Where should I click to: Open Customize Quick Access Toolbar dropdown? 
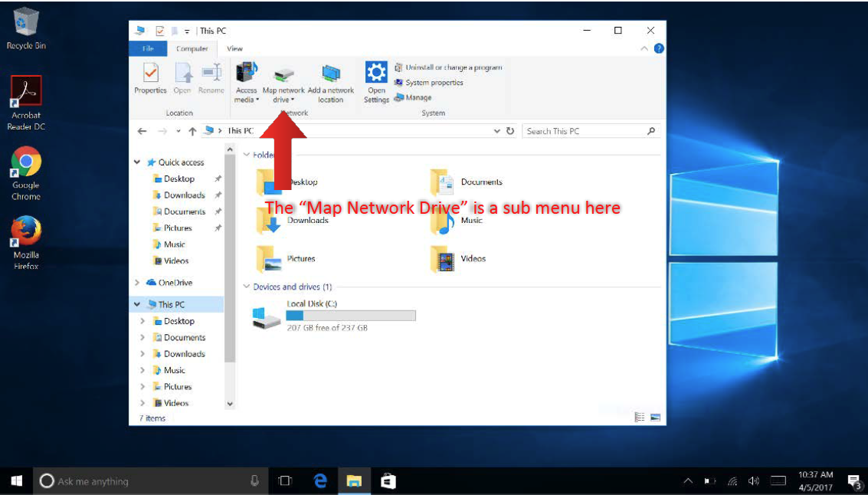point(187,31)
